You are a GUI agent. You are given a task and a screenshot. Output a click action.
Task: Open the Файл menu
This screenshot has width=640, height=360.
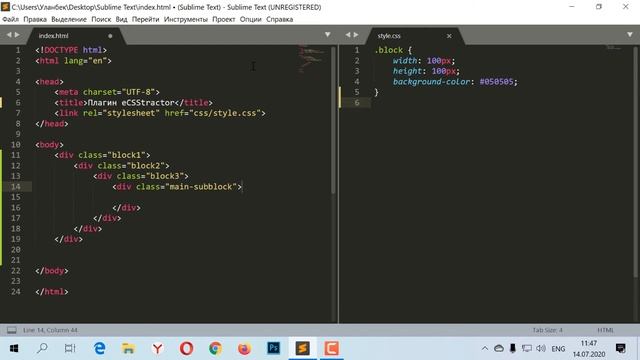(x=10, y=19)
